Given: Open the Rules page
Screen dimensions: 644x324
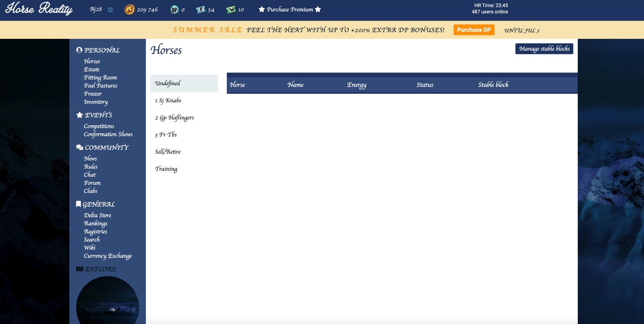Looking at the screenshot, I should click(90, 167).
